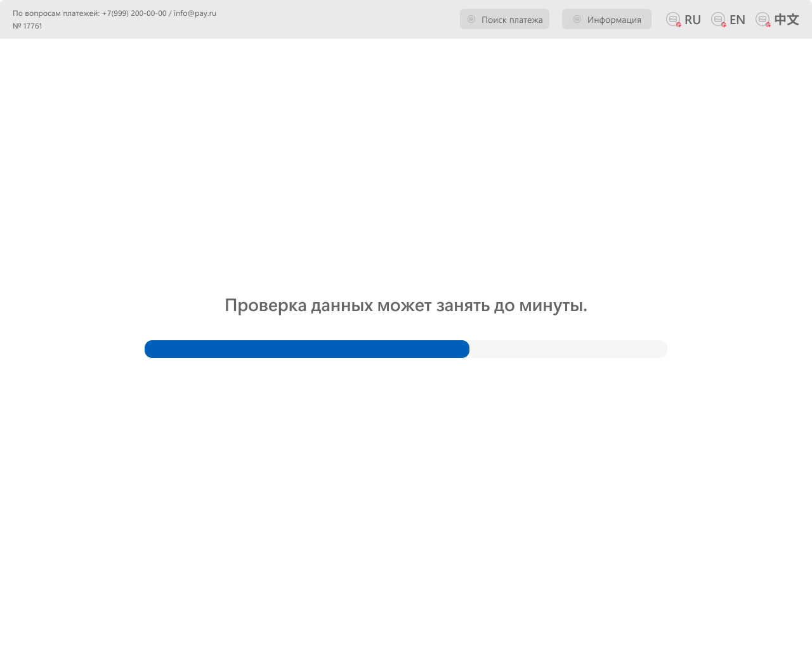
Task: Open language options via the EN flag icon
Action: click(718, 19)
